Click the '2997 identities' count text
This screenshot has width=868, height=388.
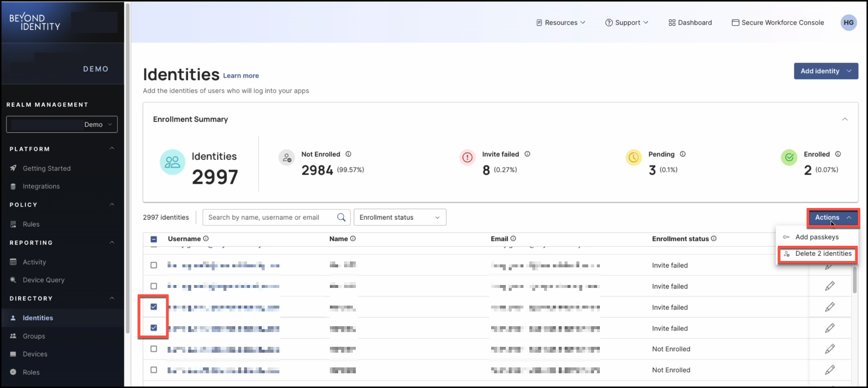pyautogui.click(x=166, y=217)
